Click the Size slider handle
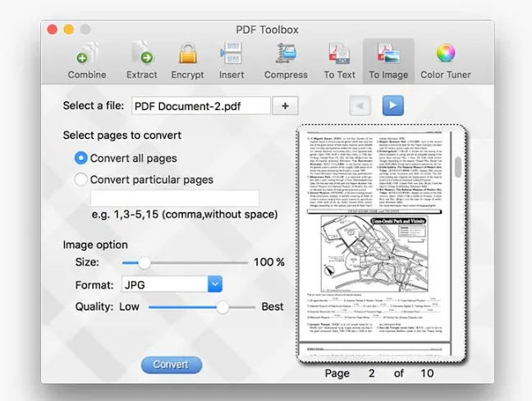This screenshot has height=401, width=532. click(x=144, y=263)
